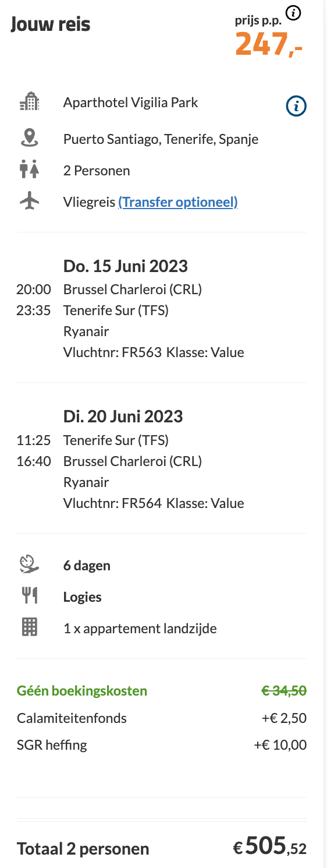Image resolution: width=327 pixels, height=868 pixels.
Task: Click outbound flight number FR563
Action: [141, 352]
